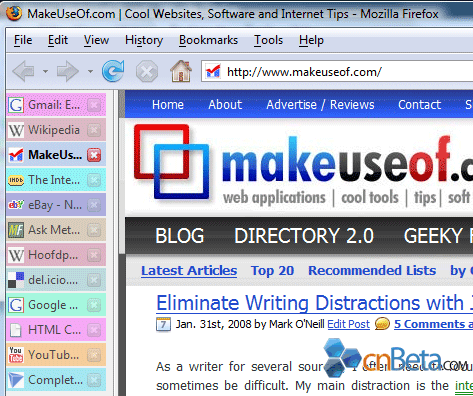Click the Edit Post link
This screenshot has height=396, width=473.
349,324
